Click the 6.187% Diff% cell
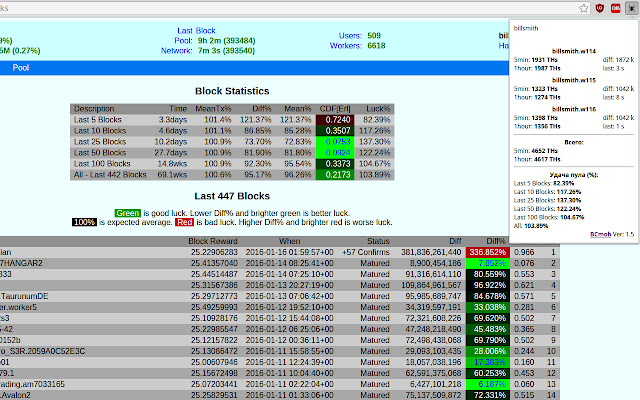This screenshot has width=640, height=400. click(487, 384)
